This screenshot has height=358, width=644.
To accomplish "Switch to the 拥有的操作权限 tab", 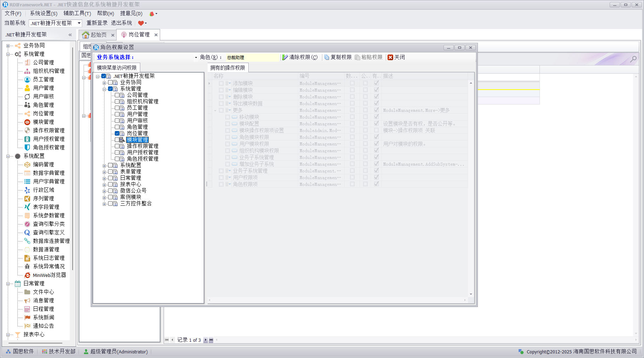I will tap(227, 68).
